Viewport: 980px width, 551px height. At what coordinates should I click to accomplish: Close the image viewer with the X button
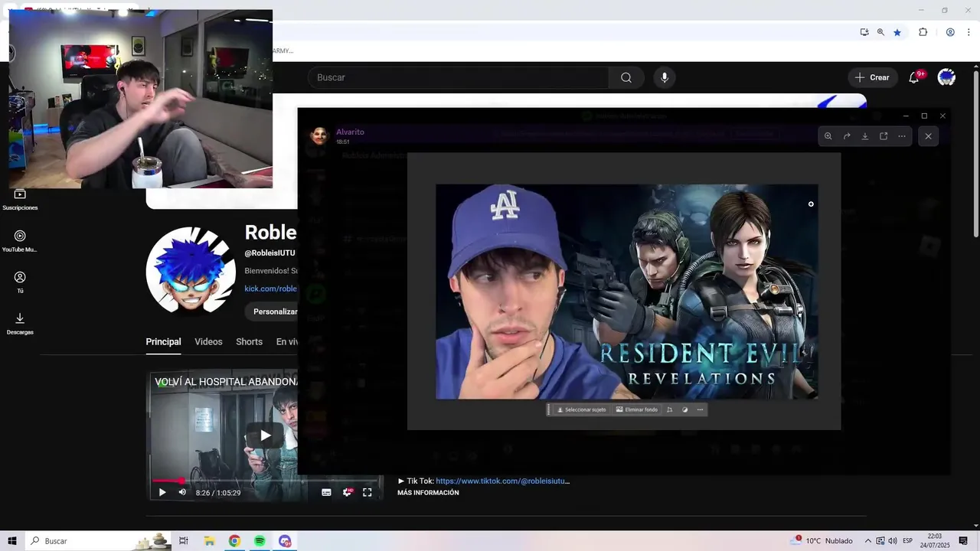(928, 136)
